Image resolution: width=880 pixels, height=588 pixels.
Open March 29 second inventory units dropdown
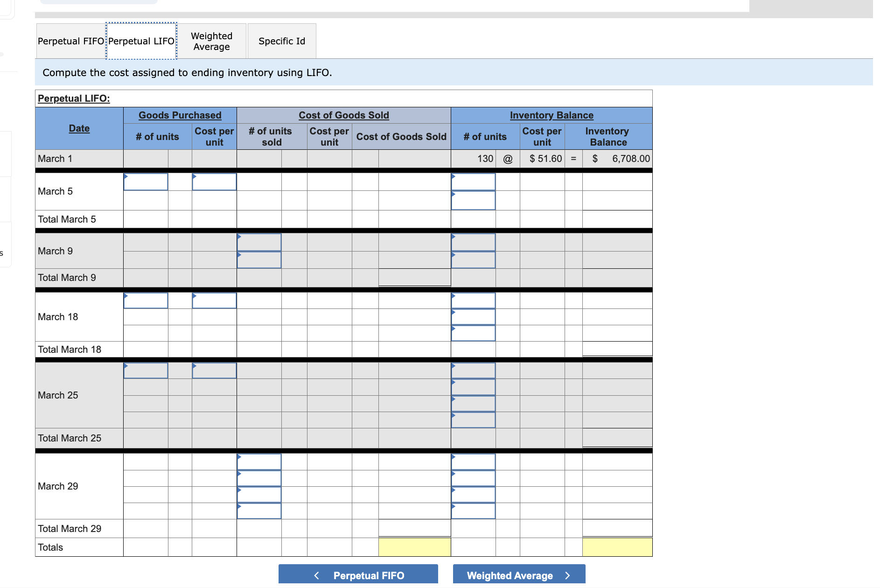(x=473, y=478)
